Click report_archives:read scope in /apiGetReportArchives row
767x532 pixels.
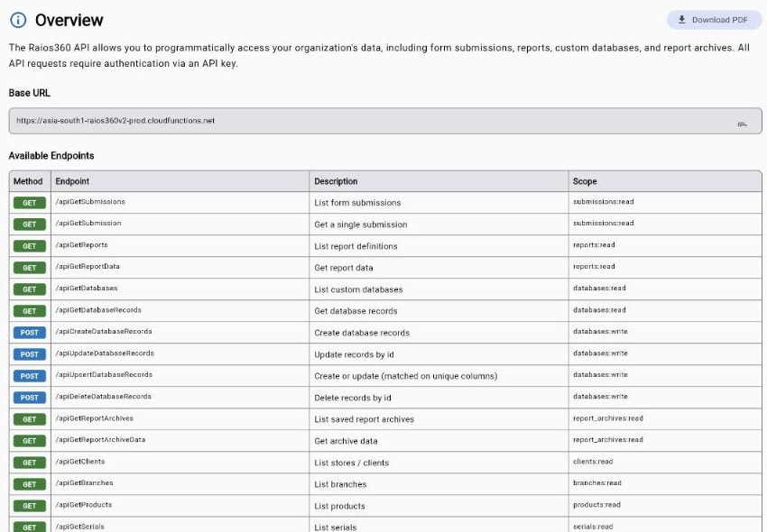pos(608,418)
